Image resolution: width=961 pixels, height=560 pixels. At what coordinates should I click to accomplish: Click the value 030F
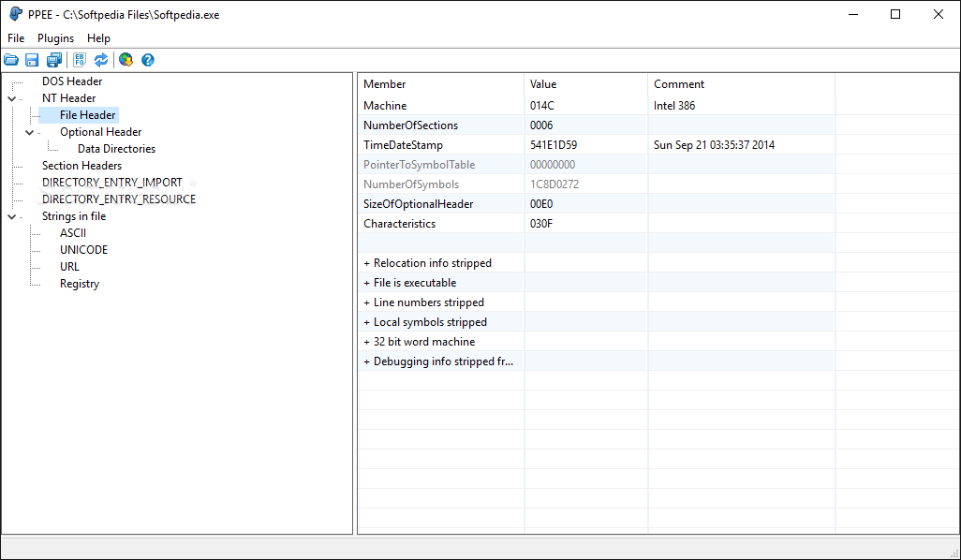point(541,224)
